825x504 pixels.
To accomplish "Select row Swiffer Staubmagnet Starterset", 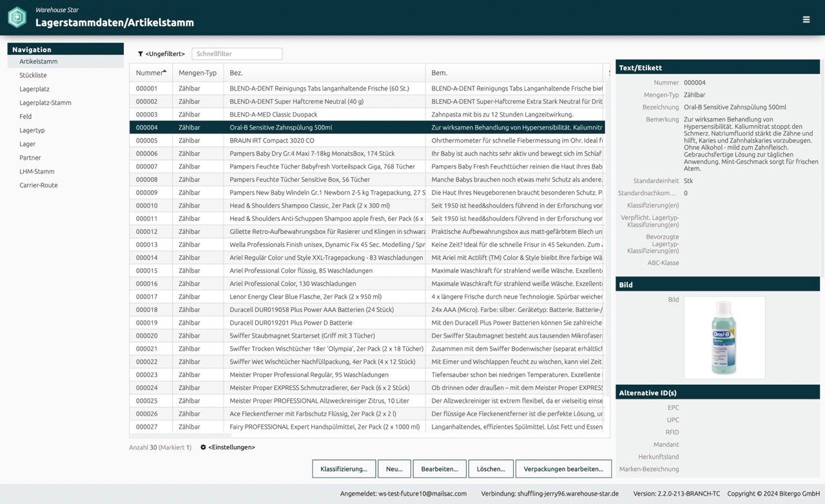I will [x=367, y=335].
